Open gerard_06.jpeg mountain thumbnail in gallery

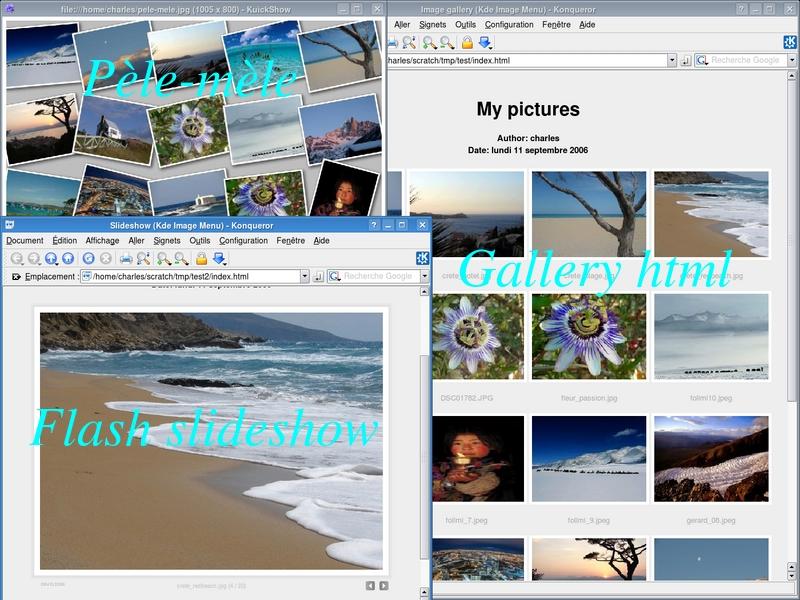click(711, 459)
